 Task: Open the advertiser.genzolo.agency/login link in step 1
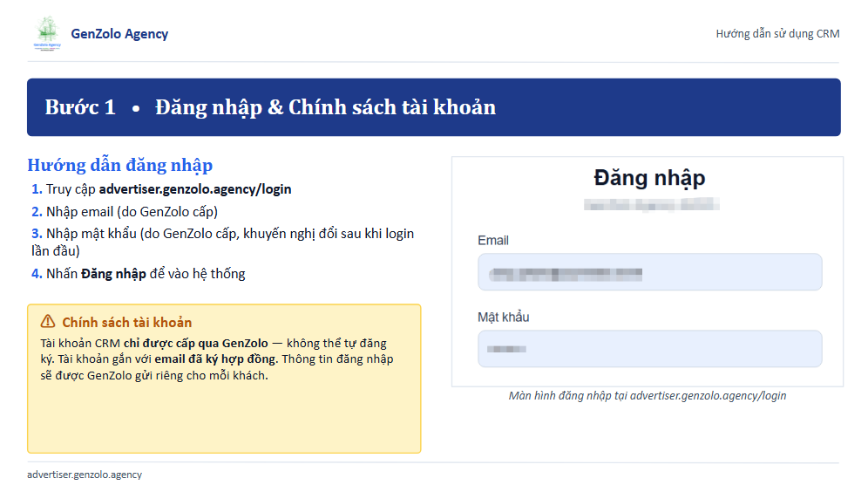coord(195,189)
